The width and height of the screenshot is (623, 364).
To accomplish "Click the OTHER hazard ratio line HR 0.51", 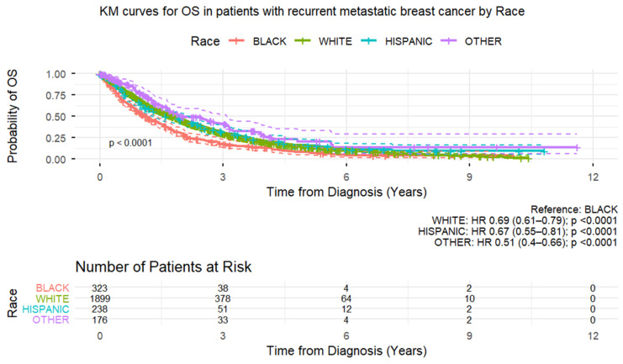I will 525,242.
